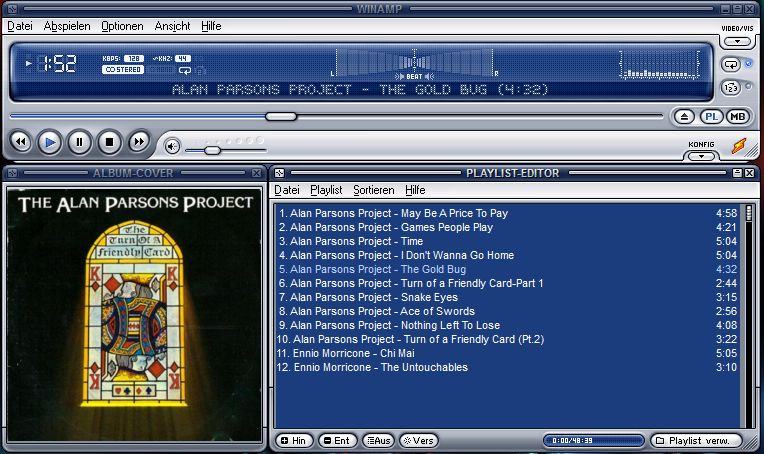Open the Playlist menu in Playlist-Editor

[x=326, y=190]
